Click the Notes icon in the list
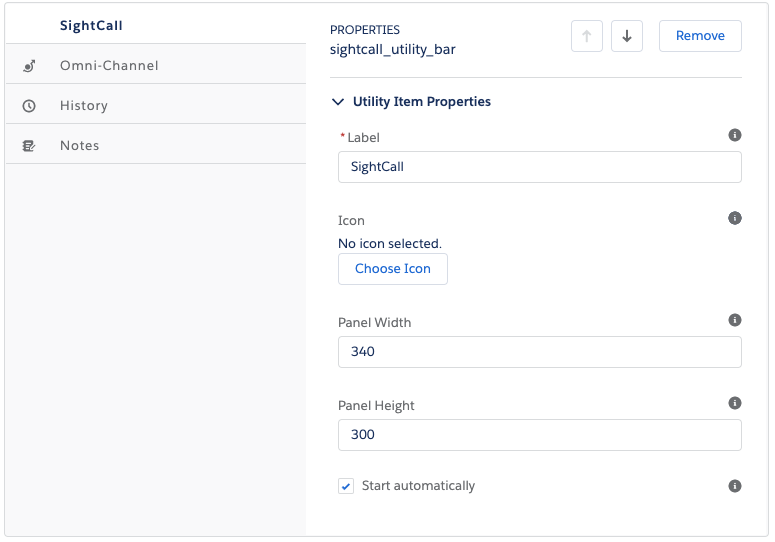The image size is (775, 542). click(29, 146)
